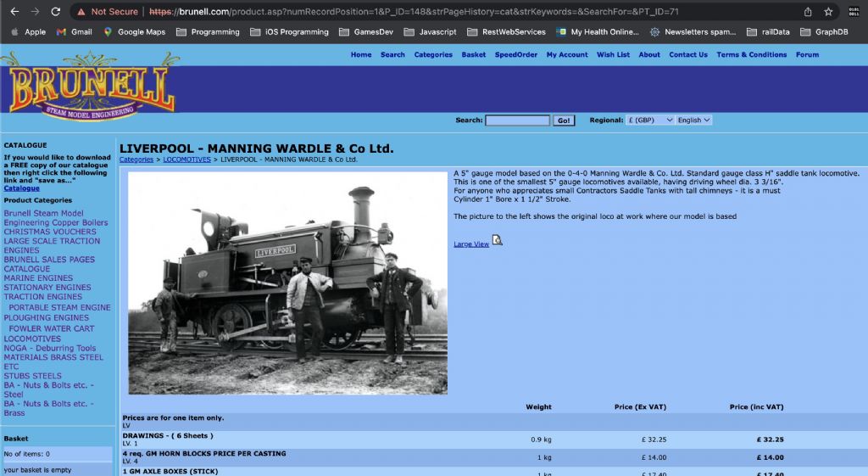Open BRUNELL SALES PAGES CATALOGUE category
Image resolution: width=868 pixels, height=476 pixels.
coord(49,264)
